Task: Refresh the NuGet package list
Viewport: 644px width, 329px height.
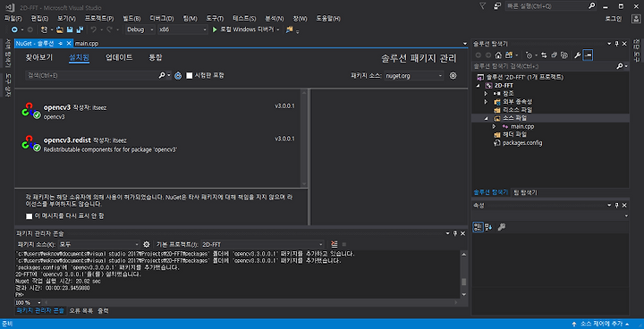Action: tap(178, 76)
